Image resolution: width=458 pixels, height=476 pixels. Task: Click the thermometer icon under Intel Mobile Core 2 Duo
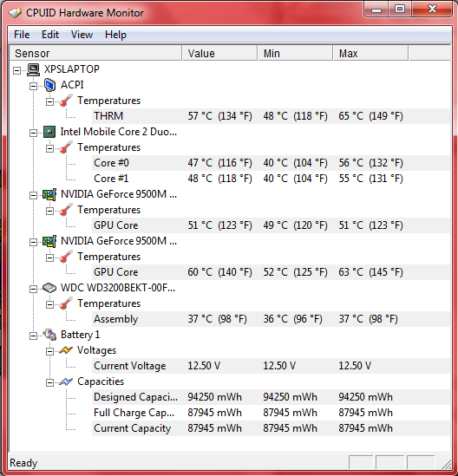click(66, 147)
